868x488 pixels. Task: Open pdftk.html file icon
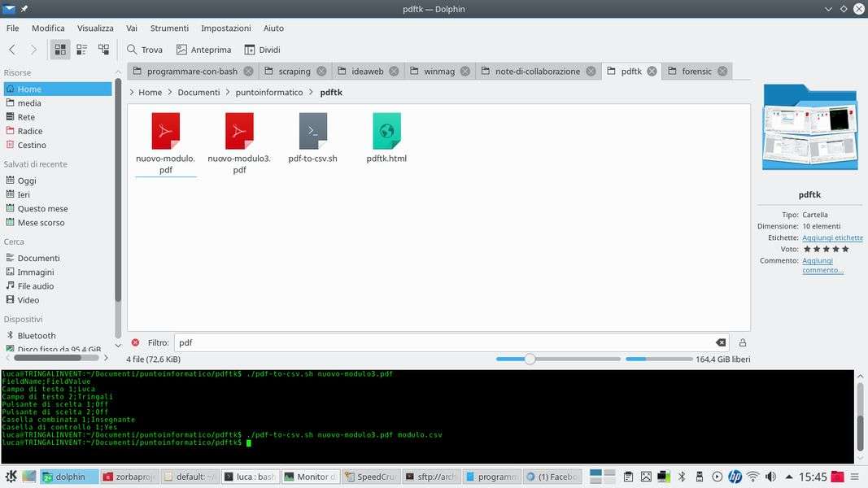(386, 132)
